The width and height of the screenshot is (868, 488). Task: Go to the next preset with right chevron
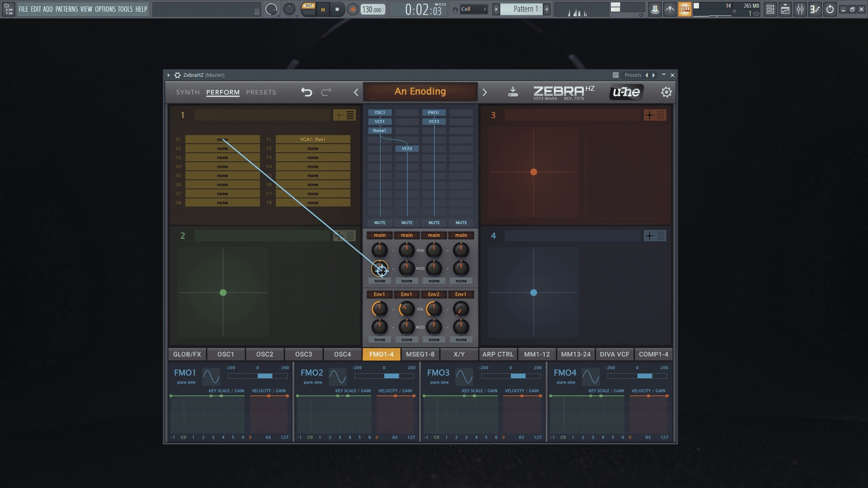485,92
